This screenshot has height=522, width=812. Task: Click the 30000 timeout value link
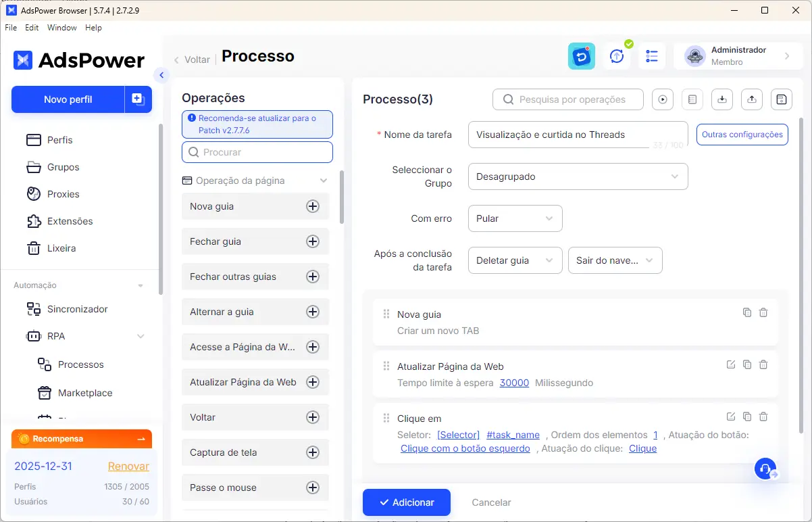tap(514, 383)
